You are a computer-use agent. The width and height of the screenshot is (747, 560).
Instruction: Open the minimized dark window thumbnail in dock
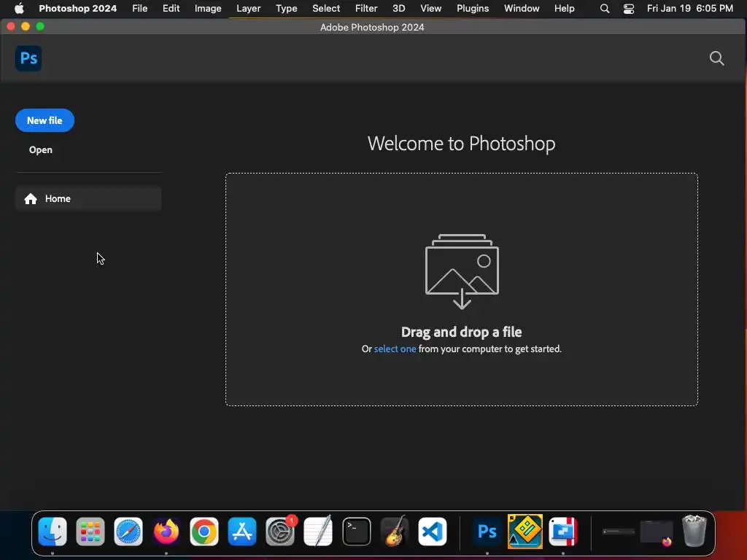coord(619,531)
